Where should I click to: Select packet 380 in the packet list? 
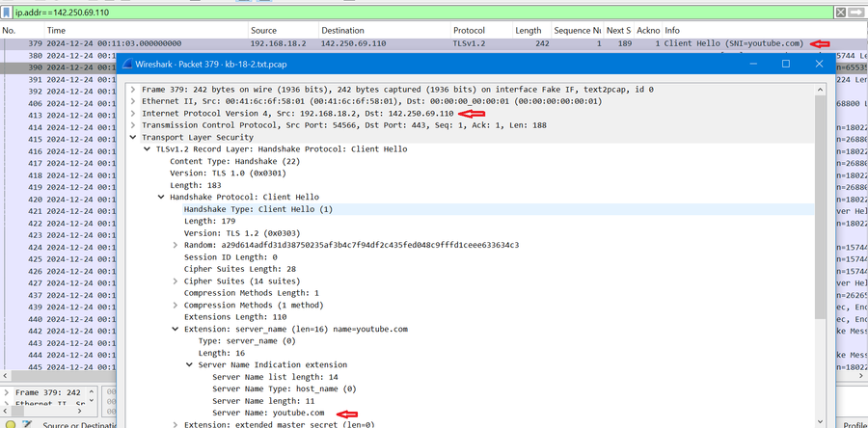pos(58,55)
